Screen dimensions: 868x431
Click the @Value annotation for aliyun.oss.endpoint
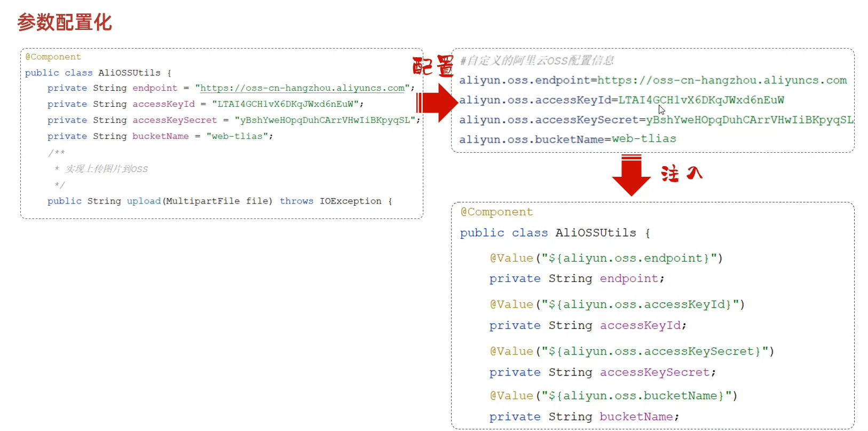[606, 258]
